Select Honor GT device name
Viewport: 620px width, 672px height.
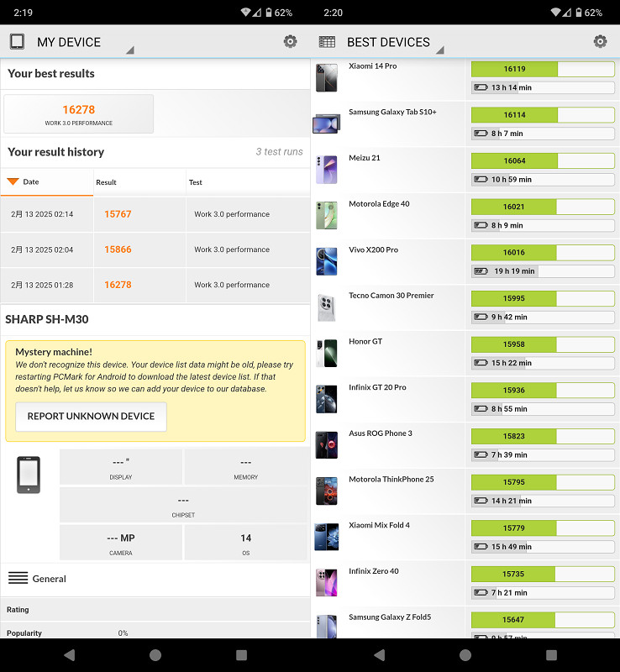point(365,342)
